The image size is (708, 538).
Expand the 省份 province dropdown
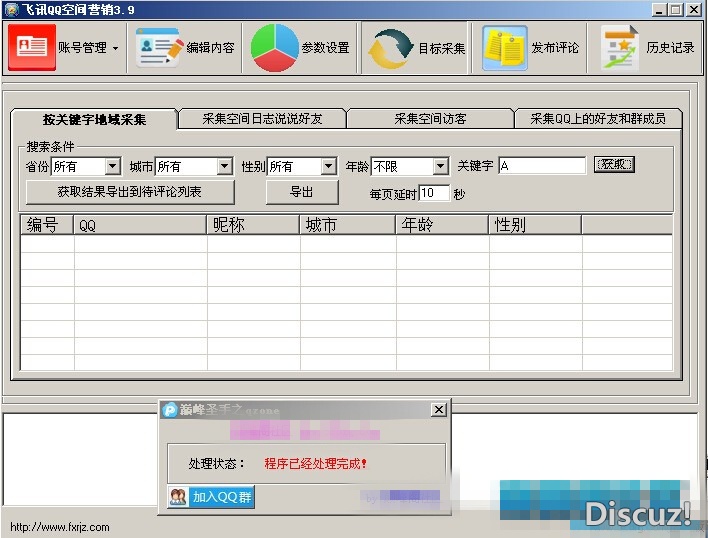coord(112,166)
